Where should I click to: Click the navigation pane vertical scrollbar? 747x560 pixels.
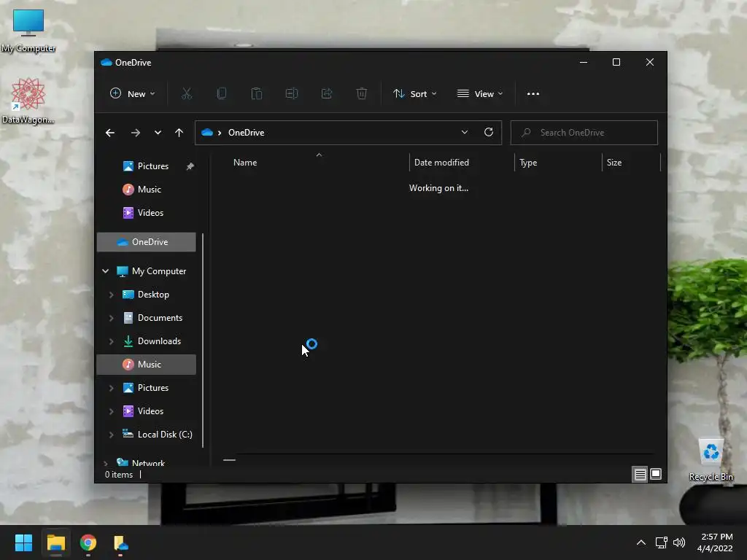pyautogui.click(x=203, y=341)
